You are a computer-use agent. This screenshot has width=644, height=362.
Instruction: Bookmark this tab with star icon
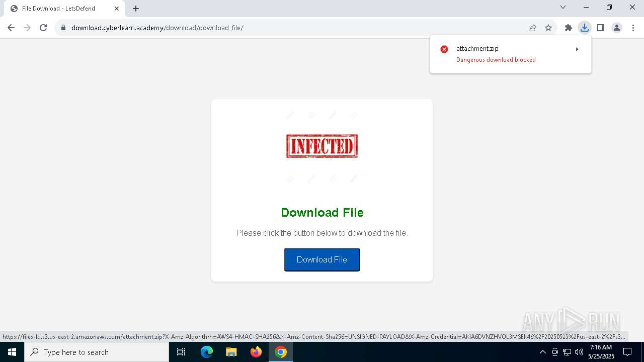[548, 28]
